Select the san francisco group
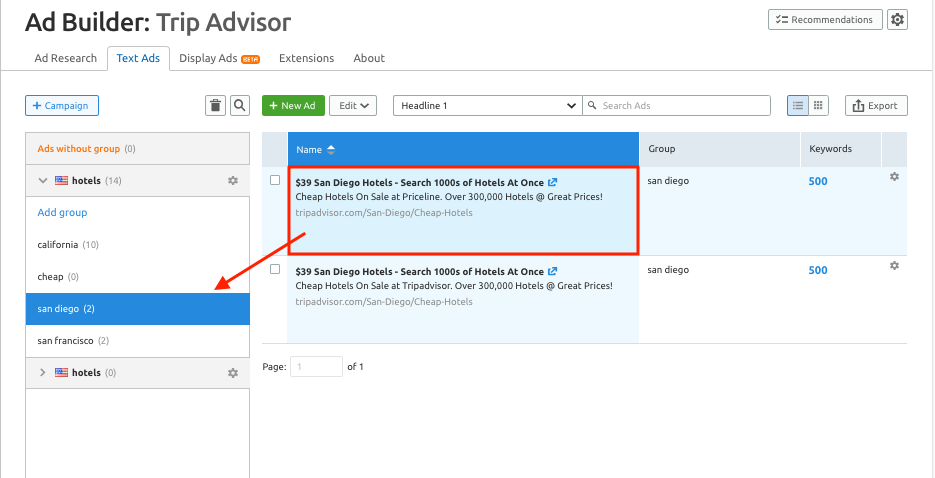Screen dimensions: 935x478 click(x=138, y=341)
